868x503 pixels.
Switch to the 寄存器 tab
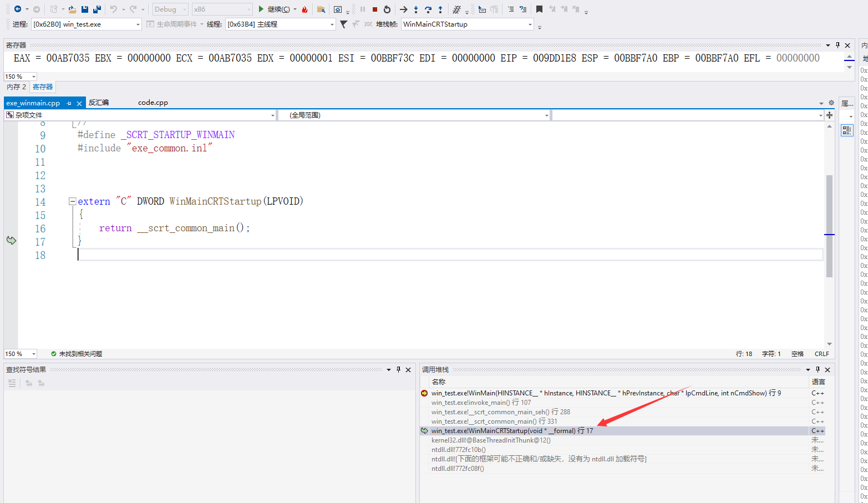[43, 87]
